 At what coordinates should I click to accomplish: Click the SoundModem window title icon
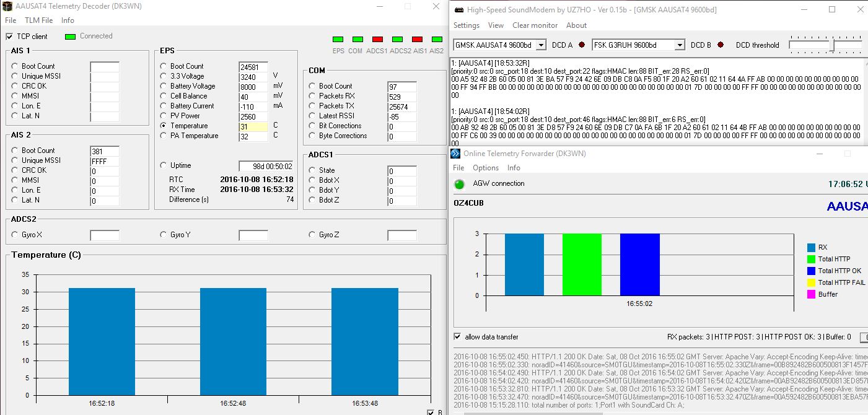[458, 10]
